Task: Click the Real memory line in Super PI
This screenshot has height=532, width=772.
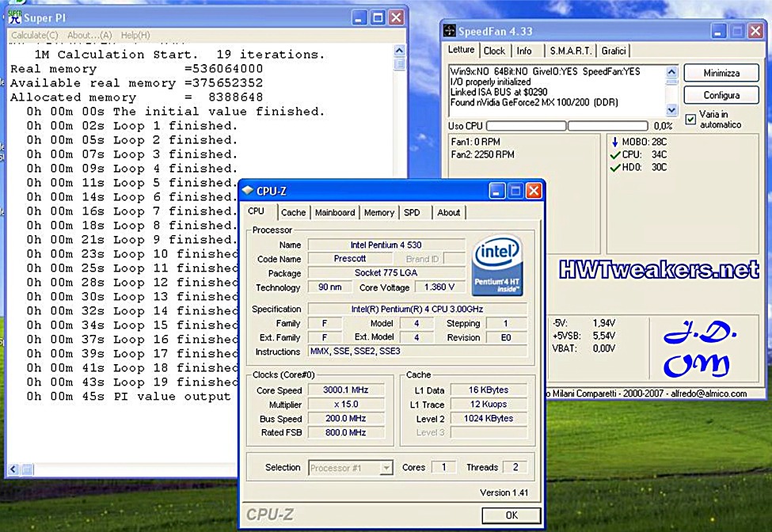Action: pyautogui.click(x=137, y=69)
